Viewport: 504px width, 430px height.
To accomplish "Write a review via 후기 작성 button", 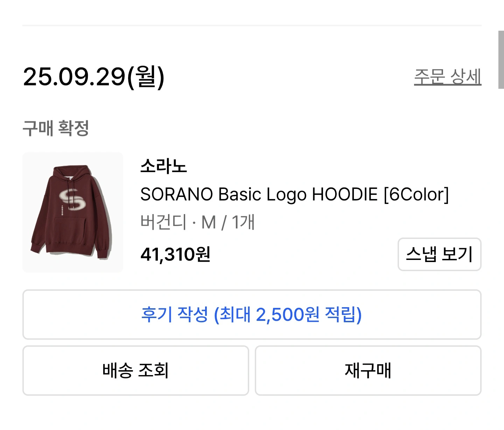I will click(252, 314).
